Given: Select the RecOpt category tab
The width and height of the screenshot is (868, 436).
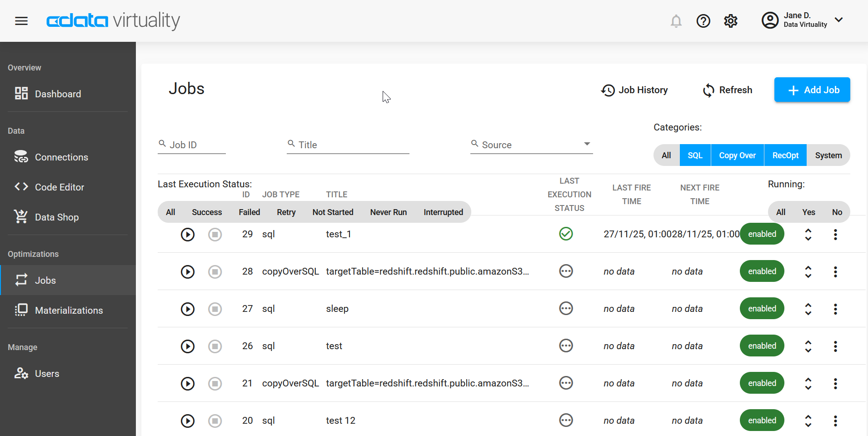Looking at the screenshot, I should click(x=784, y=155).
